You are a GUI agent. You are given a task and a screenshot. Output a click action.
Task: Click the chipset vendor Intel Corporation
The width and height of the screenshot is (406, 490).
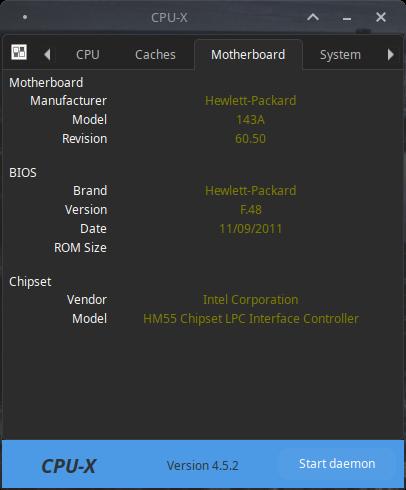(x=251, y=300)
